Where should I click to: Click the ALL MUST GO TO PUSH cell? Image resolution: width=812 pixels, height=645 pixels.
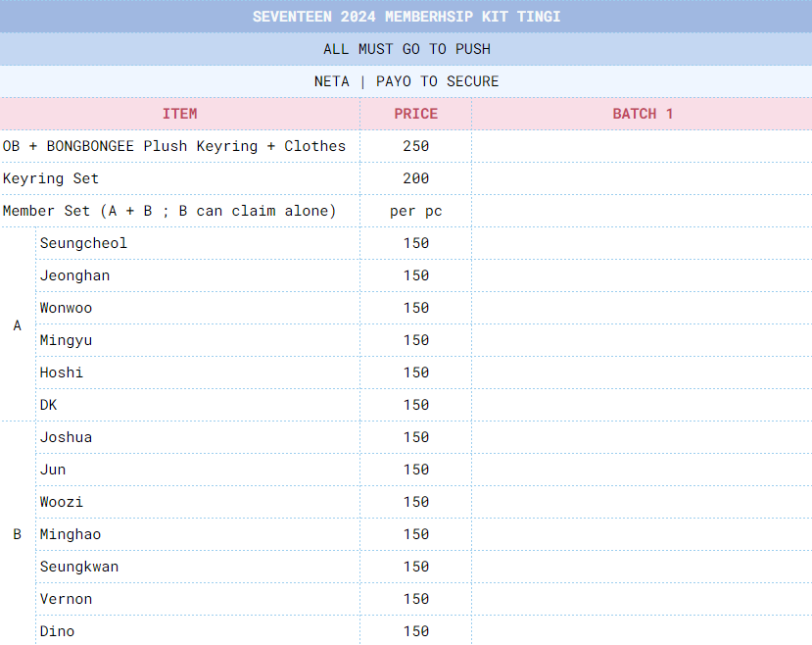[406, 49]
